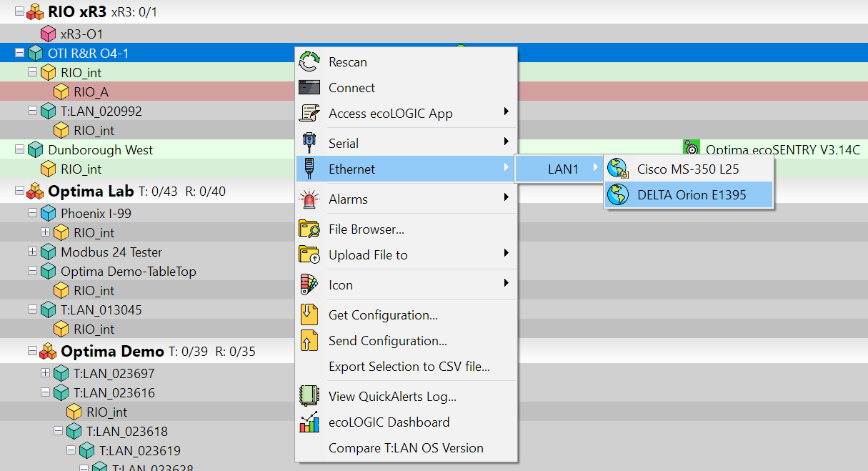Click the Optima Lab group cubes icon

pos(35,192)
